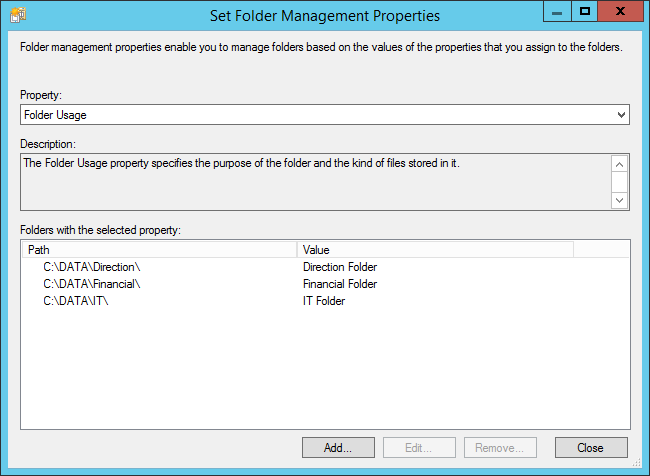
Task: Click the IT Folder value cell
Action: (x=324, y=301)
